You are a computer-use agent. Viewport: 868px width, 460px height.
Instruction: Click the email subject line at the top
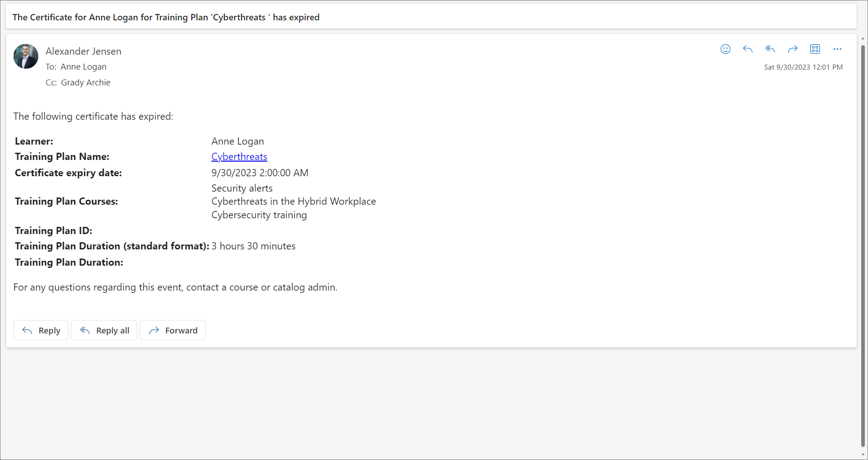tap(166, 17)
